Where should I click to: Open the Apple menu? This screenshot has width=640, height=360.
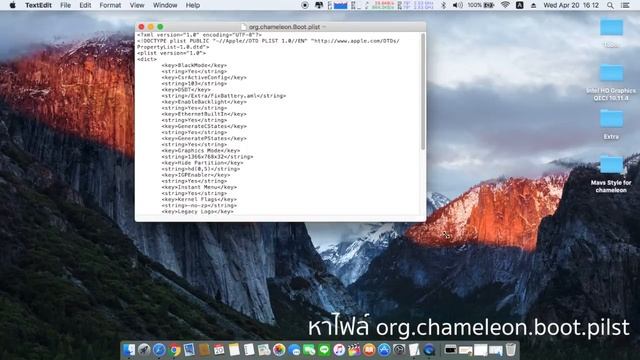click(x=12, y=5)
